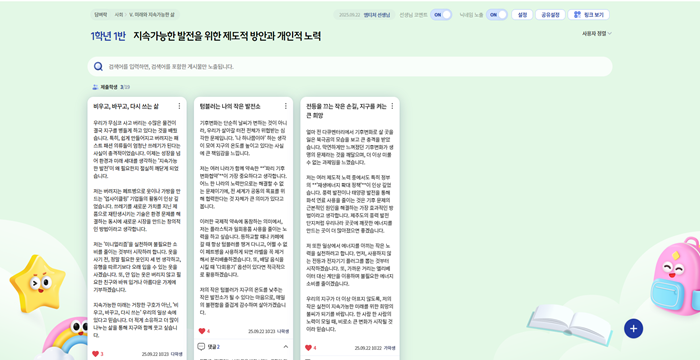Click the '비우고, 바꾸고, 다시 쓰는 삶' card title
This screenshot has width=700, height=360.
click(126, 106)
